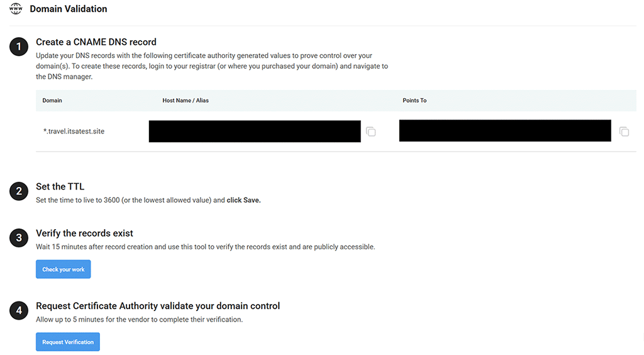Click the Host Name / Alias column header
The width and height of the screenshot is (644, 355).
pyautogui.click(x=186, y=101)
